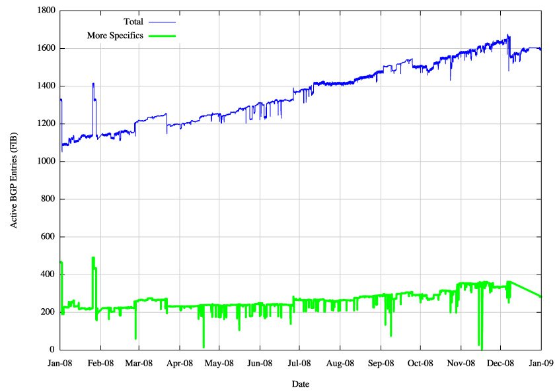
Task: Select the green line sample in legend
Action: pyautogui.click(x=163, y=36)
